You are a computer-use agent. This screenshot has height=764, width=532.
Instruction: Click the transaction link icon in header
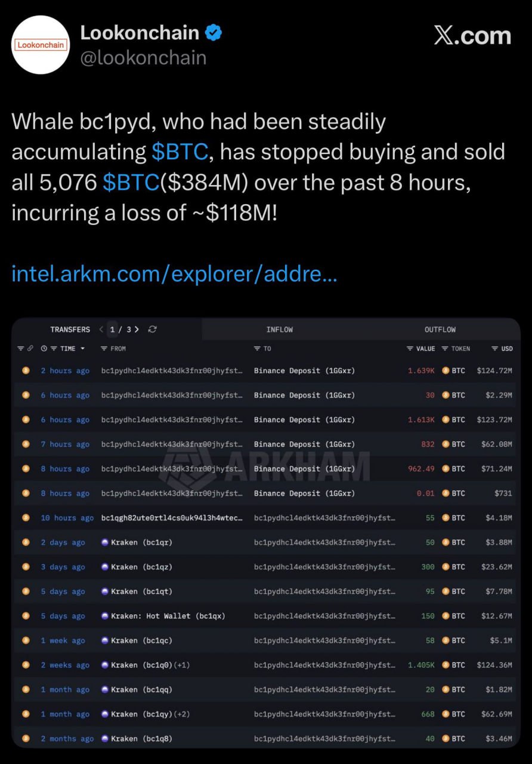coord(30,349)
